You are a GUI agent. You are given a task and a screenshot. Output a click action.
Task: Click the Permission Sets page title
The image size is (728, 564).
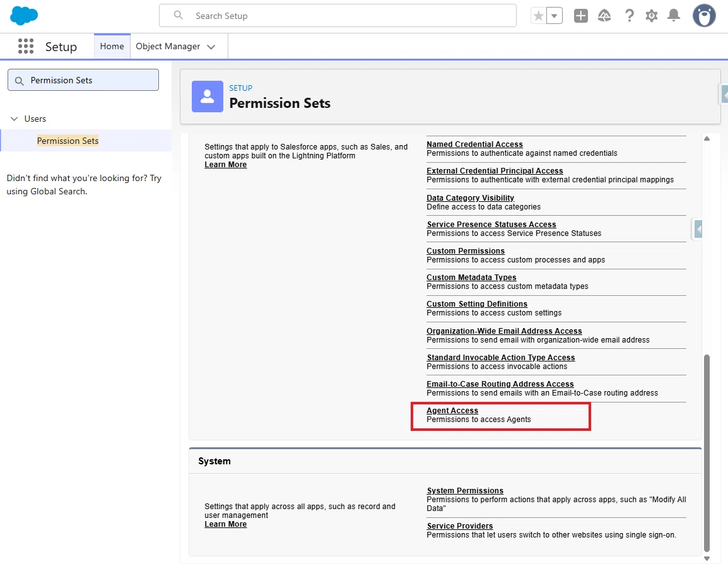pos(280,103)
